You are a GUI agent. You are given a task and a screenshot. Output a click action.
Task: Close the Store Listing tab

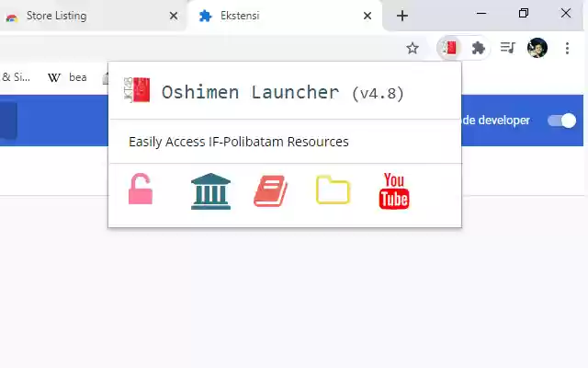click(x=174, y=16)
